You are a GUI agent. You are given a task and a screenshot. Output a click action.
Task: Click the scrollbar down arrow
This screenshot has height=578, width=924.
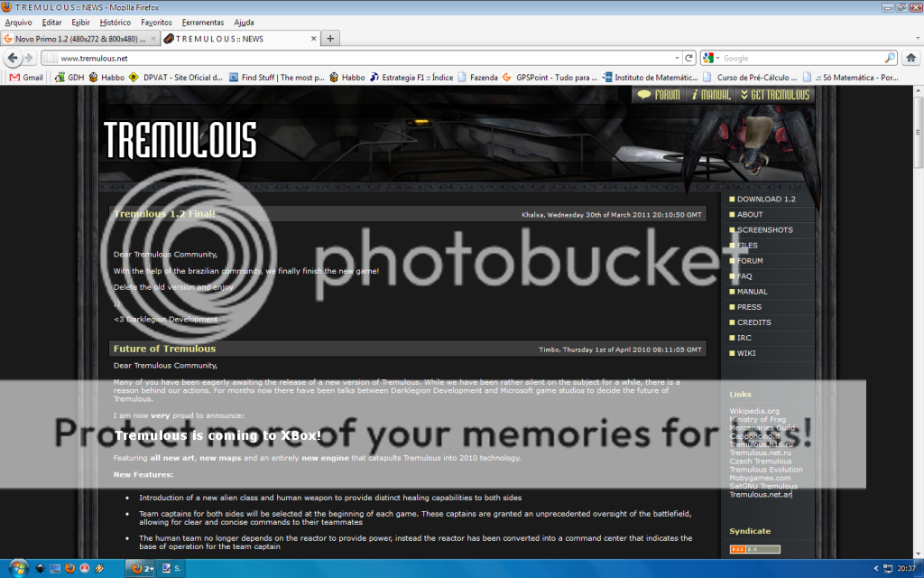click(x=918, y=555)
